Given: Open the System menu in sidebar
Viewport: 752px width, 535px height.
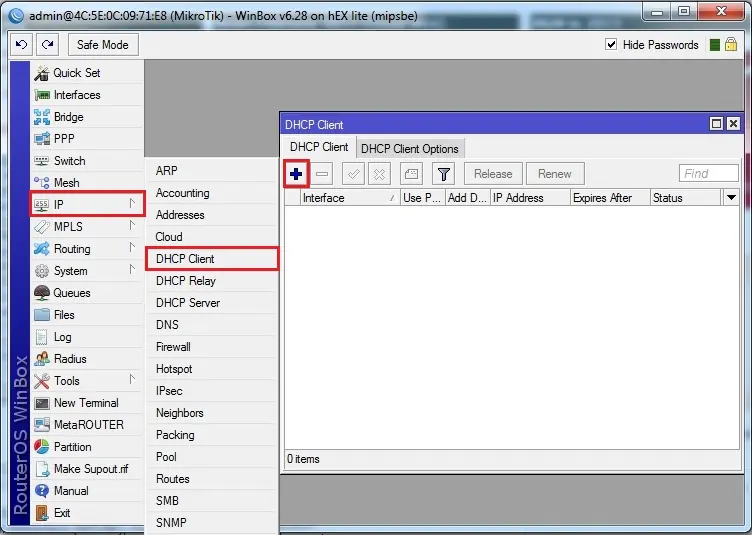Looking at the screenshot, I should 88,271.
